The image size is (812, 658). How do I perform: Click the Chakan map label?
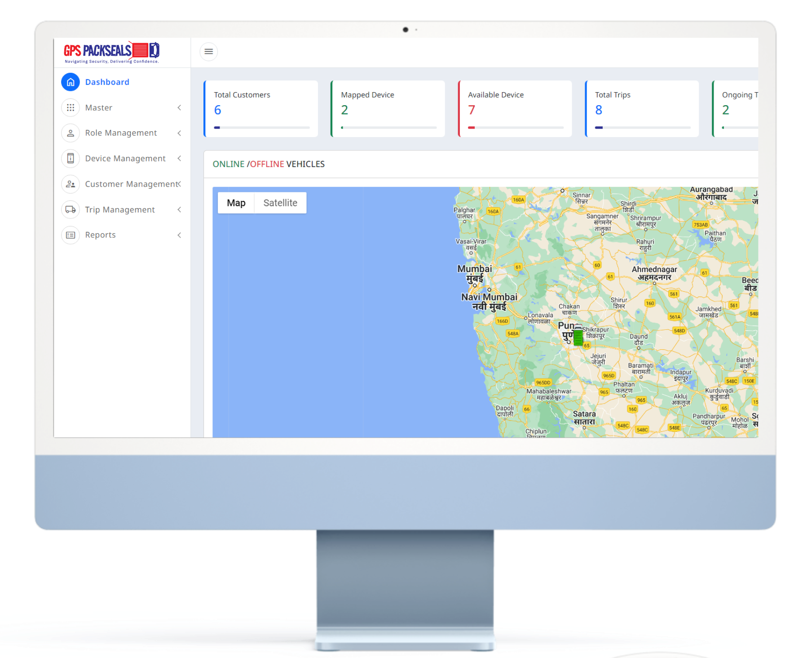click(x=569, y=309)
